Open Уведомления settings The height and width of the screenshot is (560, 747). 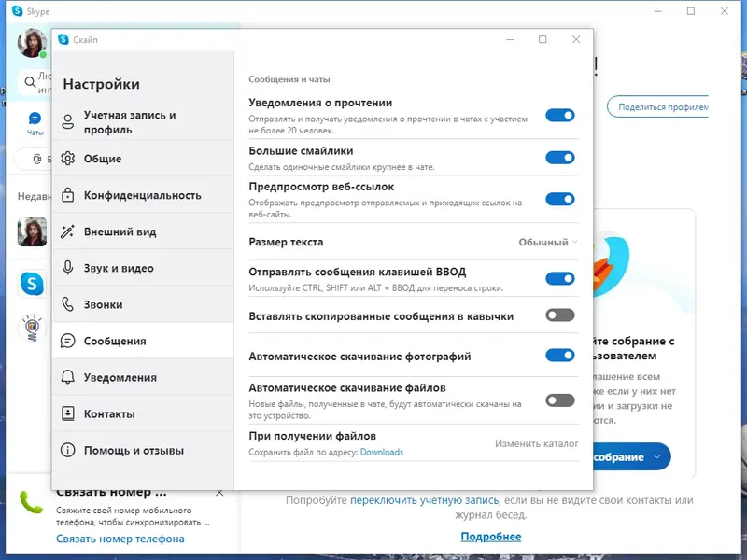(120, 376)
